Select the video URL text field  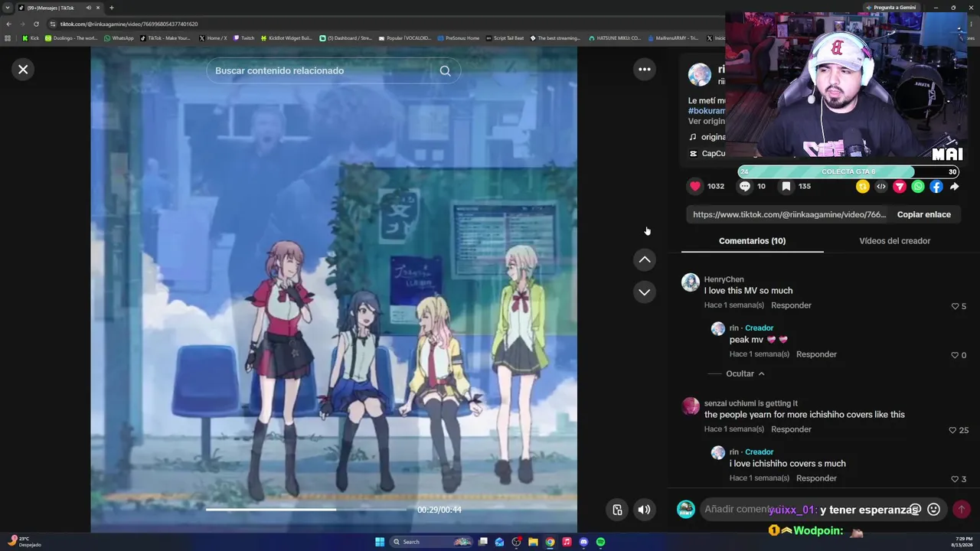[789, 215]
